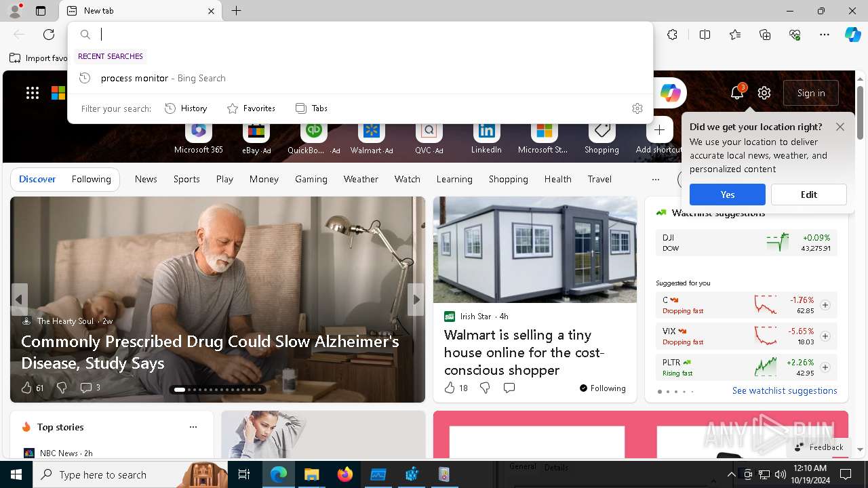Select recent search process monitor
Image resolution: width=868 pixels, height=488 pixels.
(360, 78)
